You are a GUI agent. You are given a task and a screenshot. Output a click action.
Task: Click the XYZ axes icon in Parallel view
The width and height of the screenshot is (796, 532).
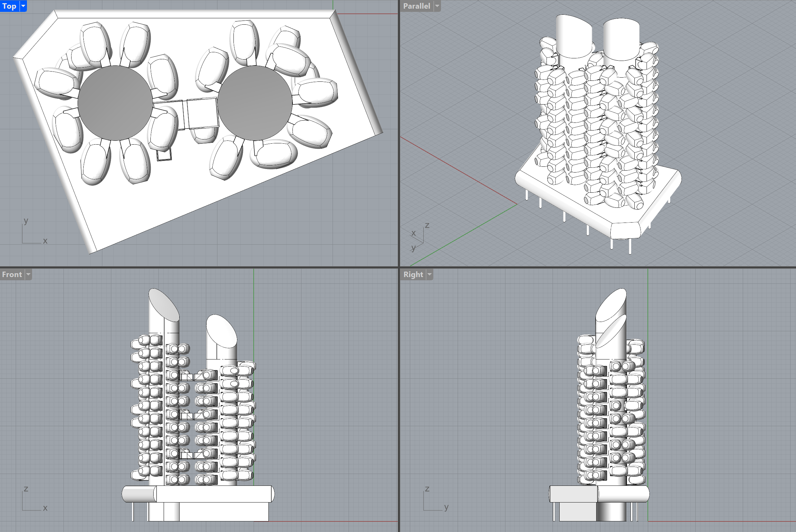pos(419,238)
